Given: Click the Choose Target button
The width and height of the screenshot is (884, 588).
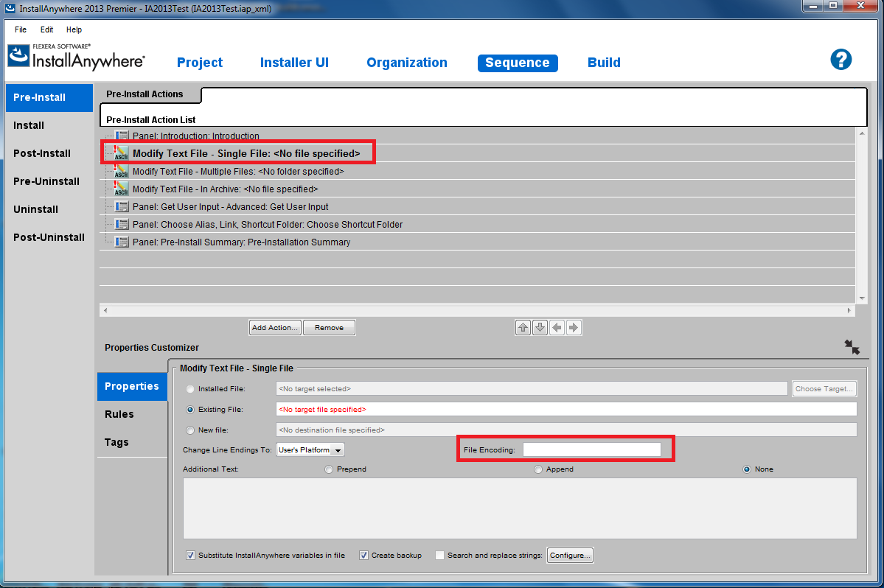Looking at the screenshot, I should point(824,388).
